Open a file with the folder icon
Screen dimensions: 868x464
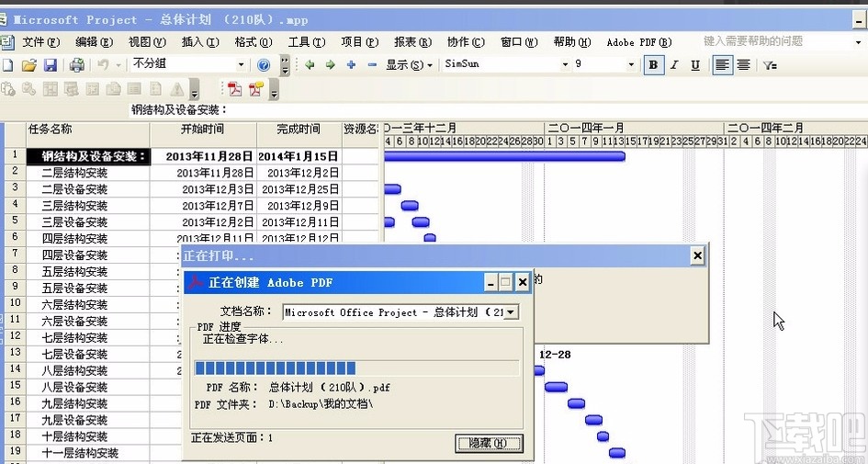coord(28,65)
